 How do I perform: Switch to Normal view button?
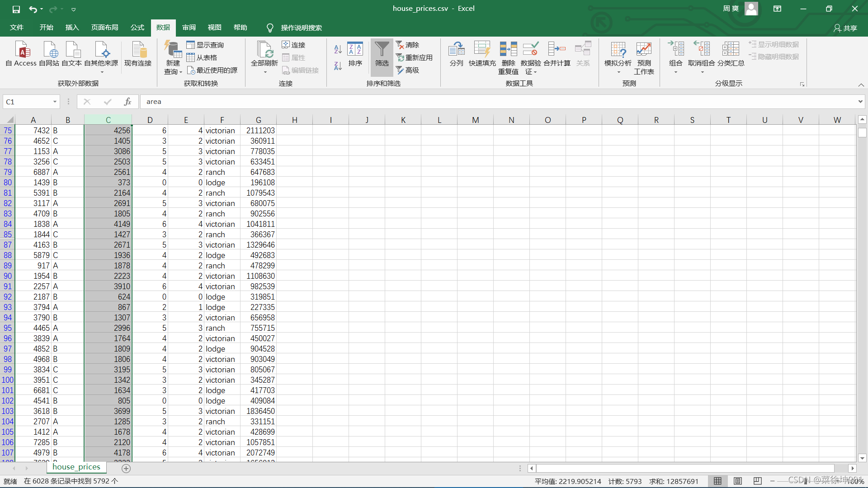click(717, 481)
